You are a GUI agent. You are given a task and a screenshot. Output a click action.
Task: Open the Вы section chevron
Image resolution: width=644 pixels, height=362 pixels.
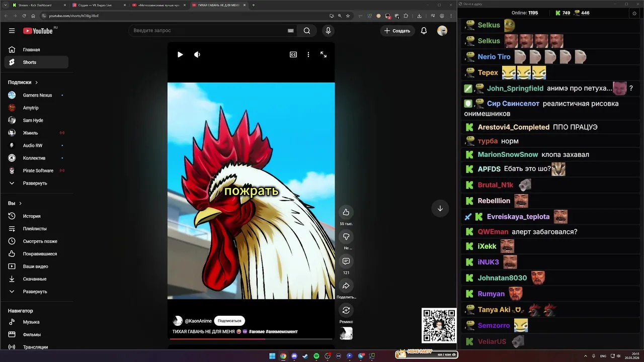21,203
